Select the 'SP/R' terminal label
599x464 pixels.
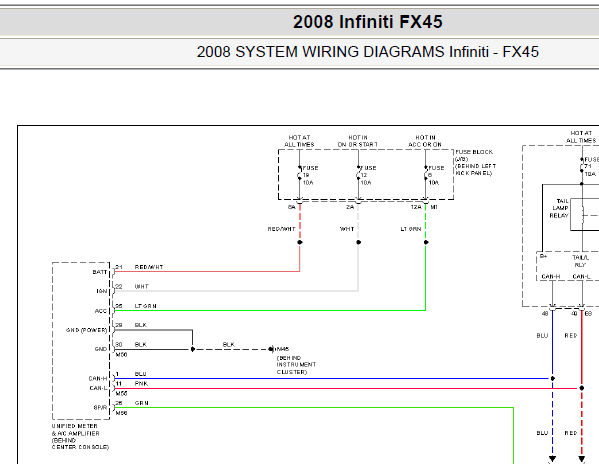coord(100,408)
